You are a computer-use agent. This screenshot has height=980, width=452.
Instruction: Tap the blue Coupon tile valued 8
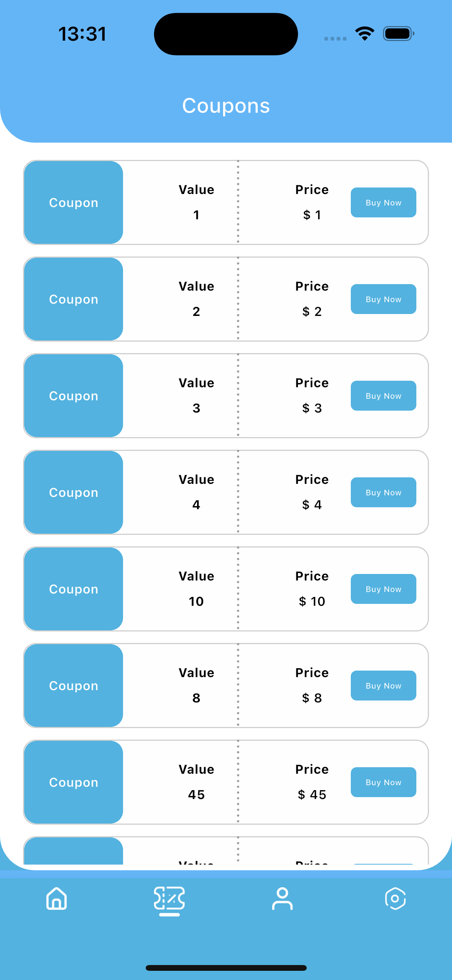click(x=74, y=686)
